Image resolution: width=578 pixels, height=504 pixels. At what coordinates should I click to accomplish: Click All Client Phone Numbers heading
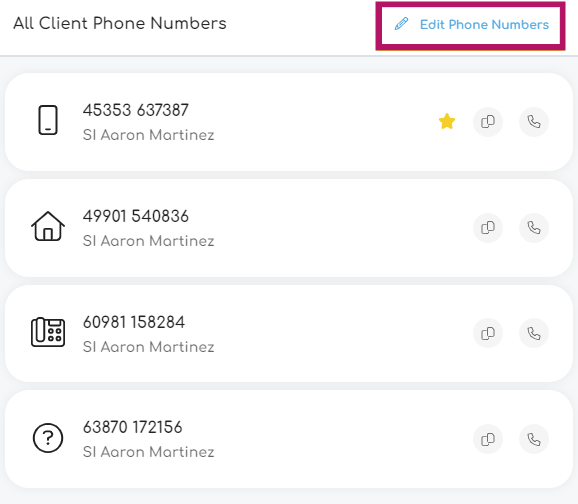click(120, 23)
